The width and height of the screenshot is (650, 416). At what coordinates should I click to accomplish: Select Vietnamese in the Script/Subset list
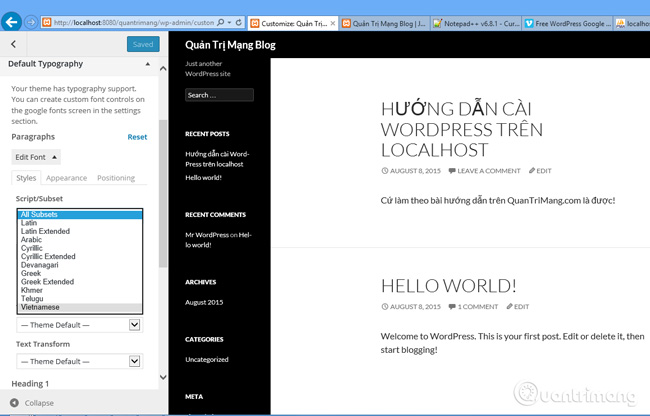[x=40, y=307]
